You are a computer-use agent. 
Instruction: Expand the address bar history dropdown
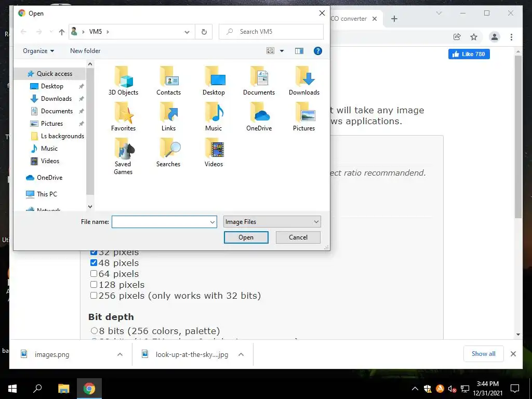(x=187, y=32)
